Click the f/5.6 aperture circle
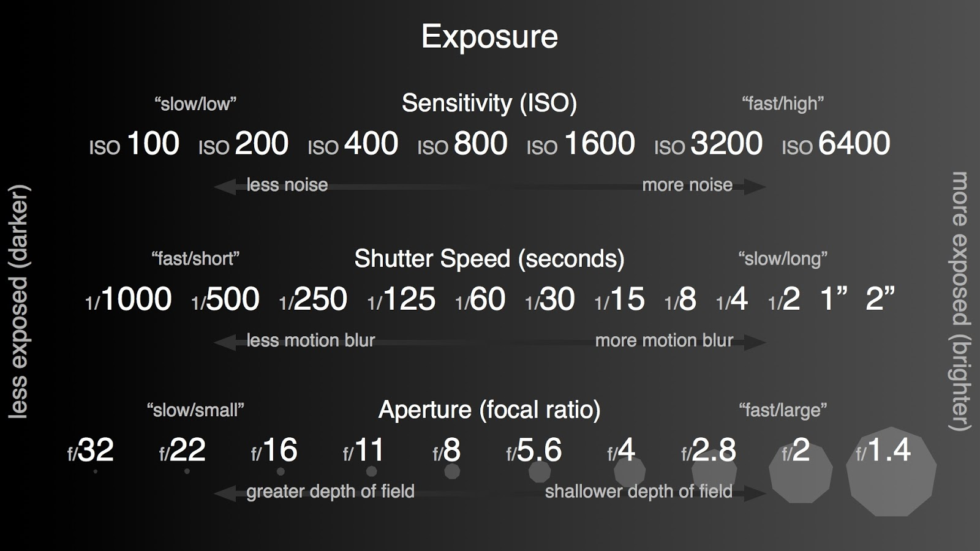Image resolution: width=980 pixels, height=551 pixels. [x=540, y=472]
